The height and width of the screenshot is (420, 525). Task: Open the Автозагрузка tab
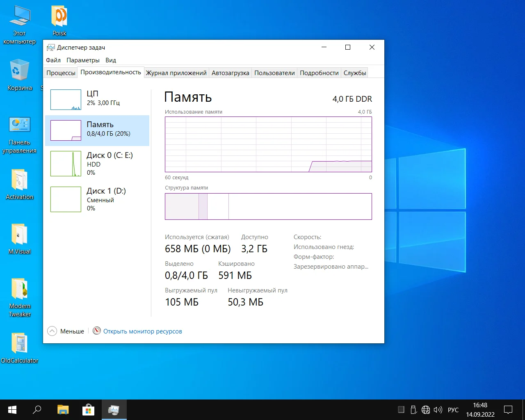tap(231, 73)
